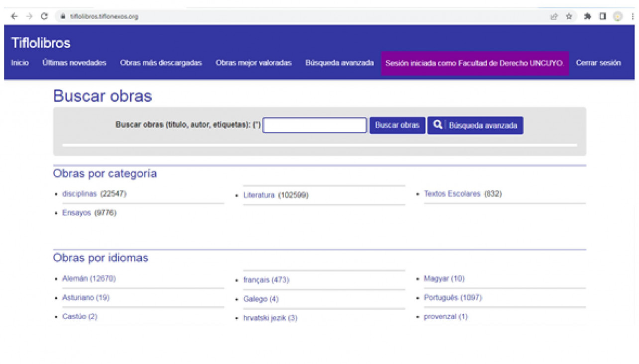Click the label Buscar obras (título, autor, etiquetas)
The image size is (639, 364).
[x=188, y=125]
